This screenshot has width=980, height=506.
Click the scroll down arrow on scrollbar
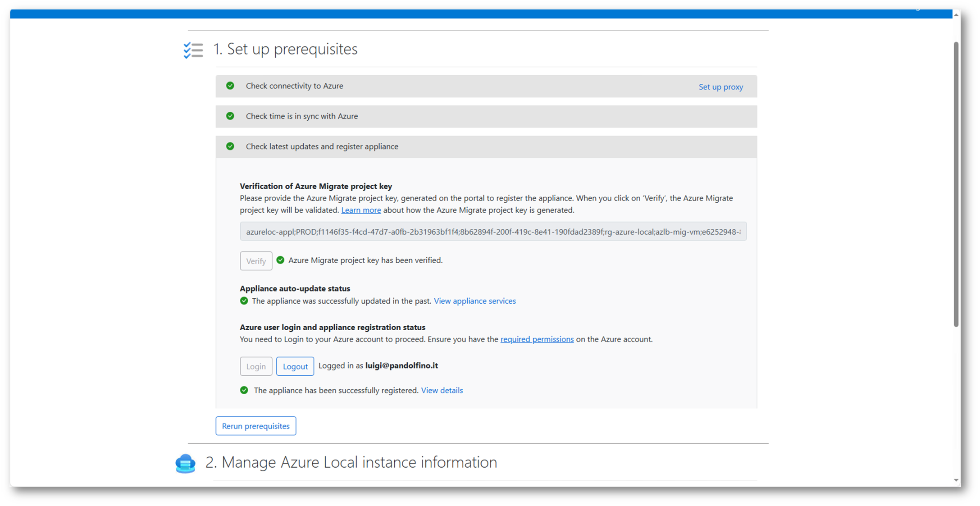tap(956, 480)
